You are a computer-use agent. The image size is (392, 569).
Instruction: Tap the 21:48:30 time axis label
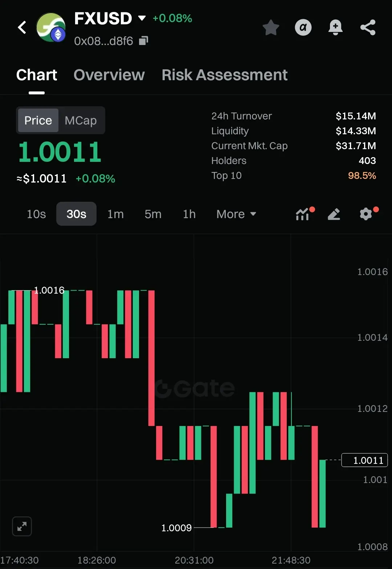point(291,560)
